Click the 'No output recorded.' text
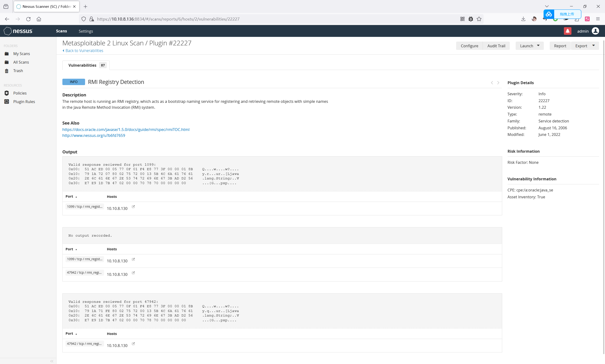This screenshot has height=364, width=605. coord(90,235)
